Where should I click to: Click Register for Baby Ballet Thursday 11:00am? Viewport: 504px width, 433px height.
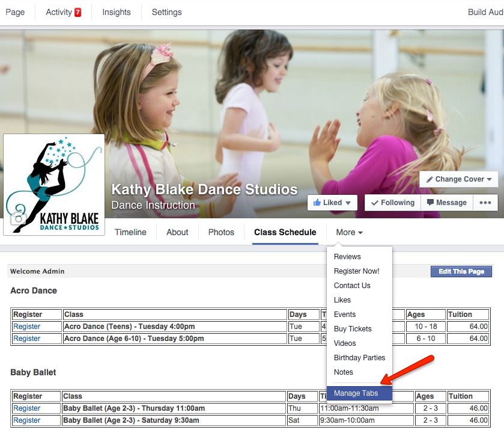(x=26, y=408)
